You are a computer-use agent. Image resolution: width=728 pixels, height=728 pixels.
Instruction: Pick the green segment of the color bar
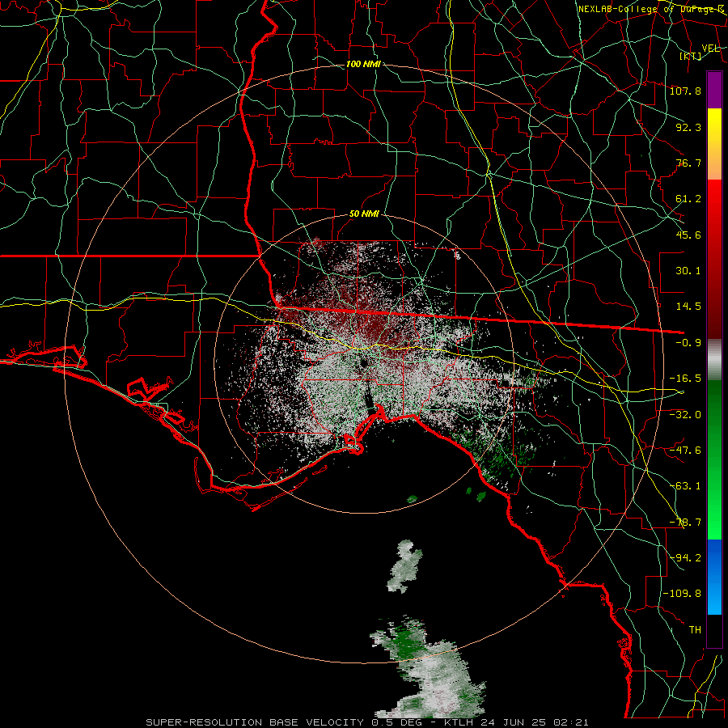(714, 460)
